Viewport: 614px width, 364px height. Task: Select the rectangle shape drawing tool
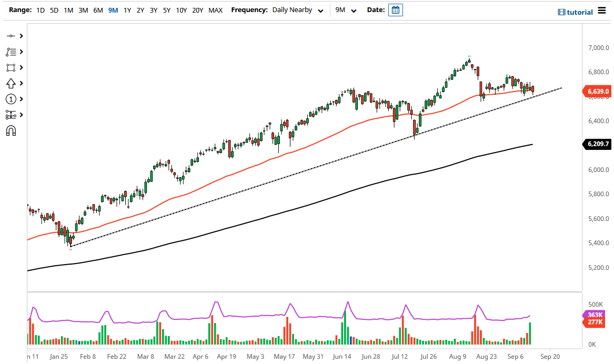pos(12,67)
